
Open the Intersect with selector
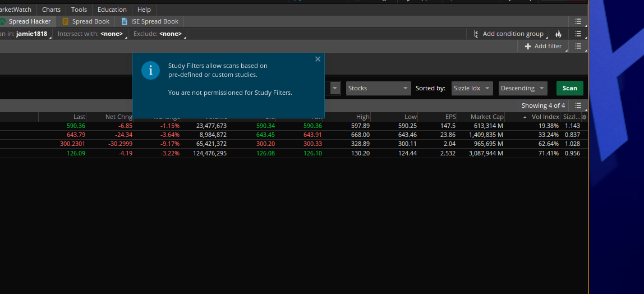point(90,34)
